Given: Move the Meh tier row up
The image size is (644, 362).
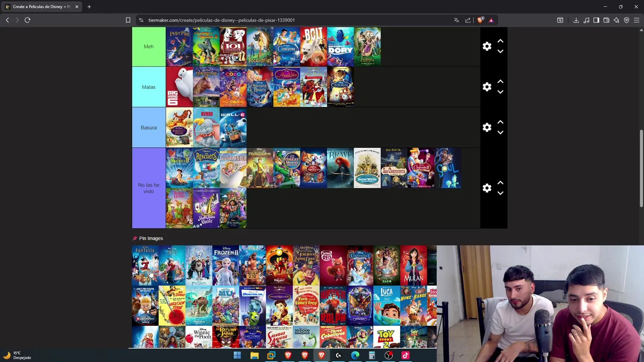Looking at the screenshot, I should coord(500,41).
